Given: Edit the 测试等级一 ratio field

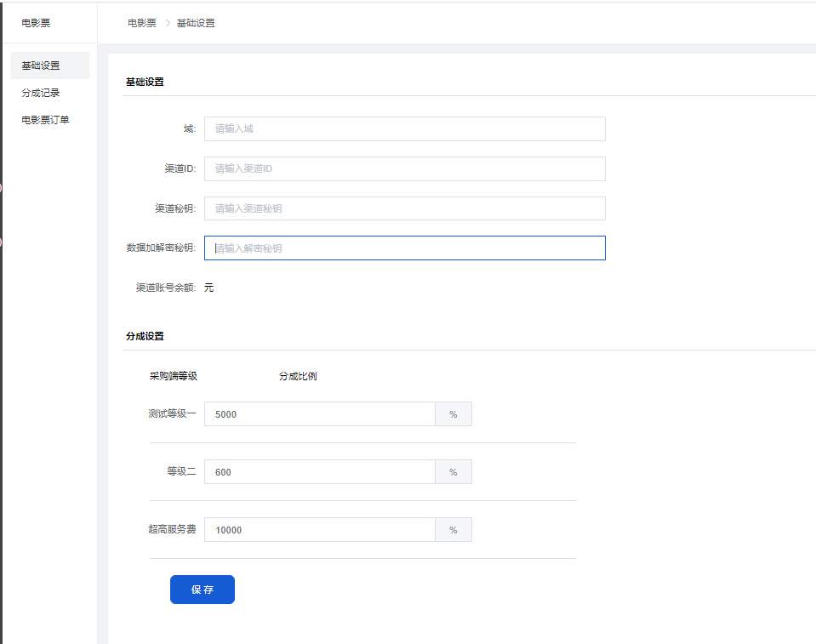Looking at the screenshot, I should (x=319, y=414).
